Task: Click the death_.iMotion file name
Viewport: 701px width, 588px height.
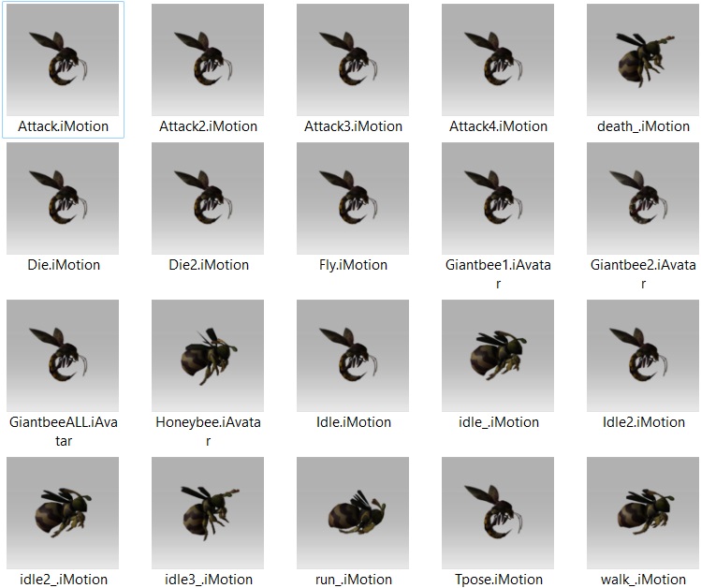Action: point(643,126)
